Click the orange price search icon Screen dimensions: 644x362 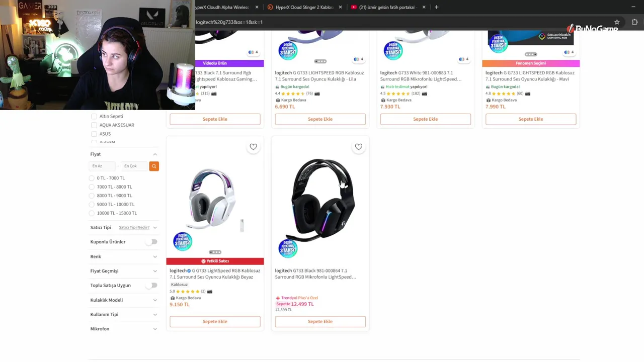click(x=154, y=166)
